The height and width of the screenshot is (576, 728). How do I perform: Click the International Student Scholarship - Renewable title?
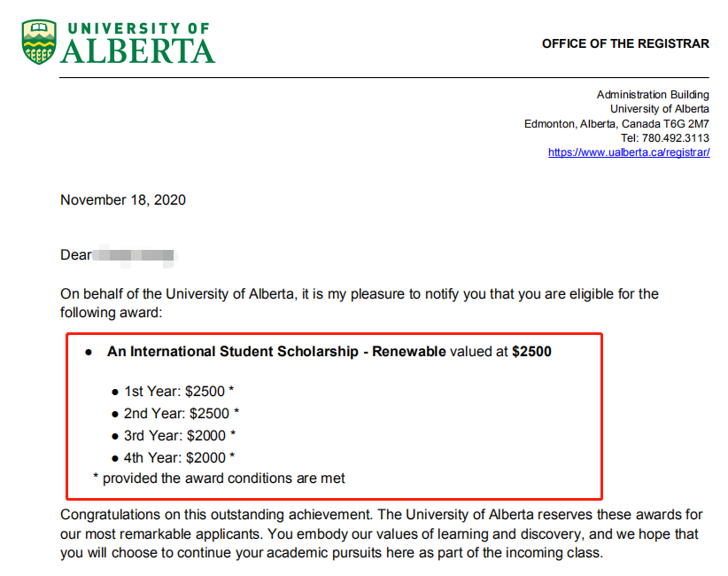tap(276, 352)
